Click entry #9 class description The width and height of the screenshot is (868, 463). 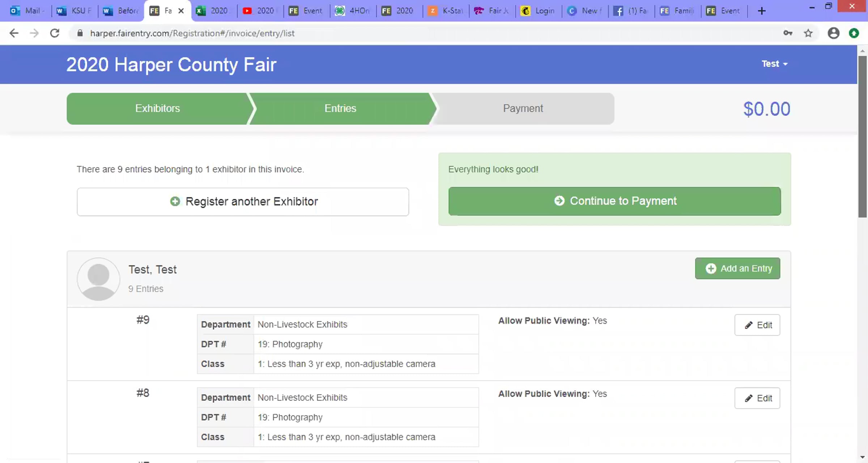click(346, 364)
